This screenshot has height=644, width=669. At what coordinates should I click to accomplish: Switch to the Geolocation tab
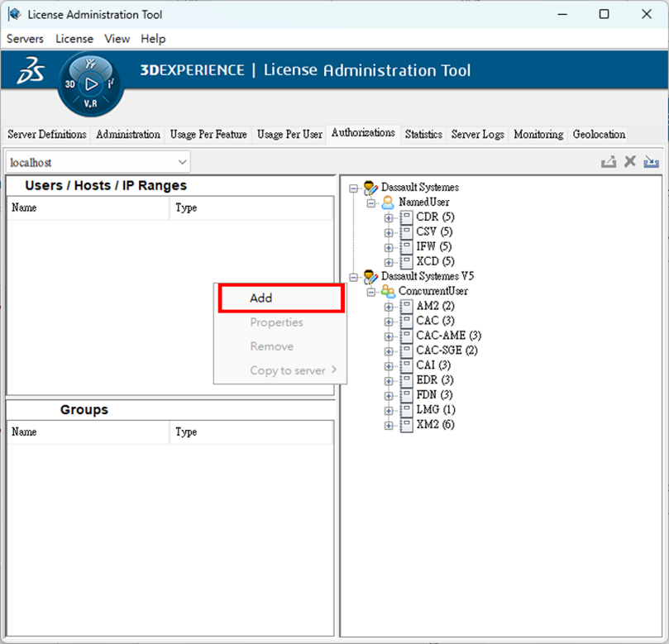(x=599, y=135)
